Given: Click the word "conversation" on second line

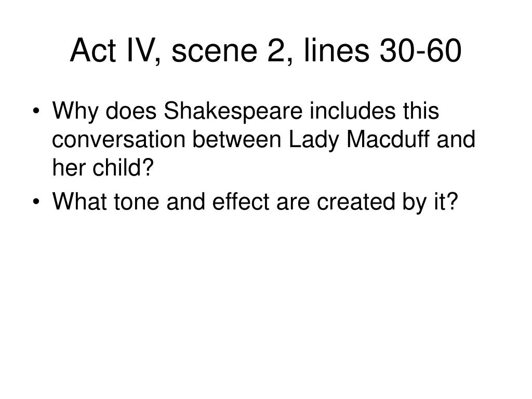Looking at the screenshot, I should click(x=119, y=139).
